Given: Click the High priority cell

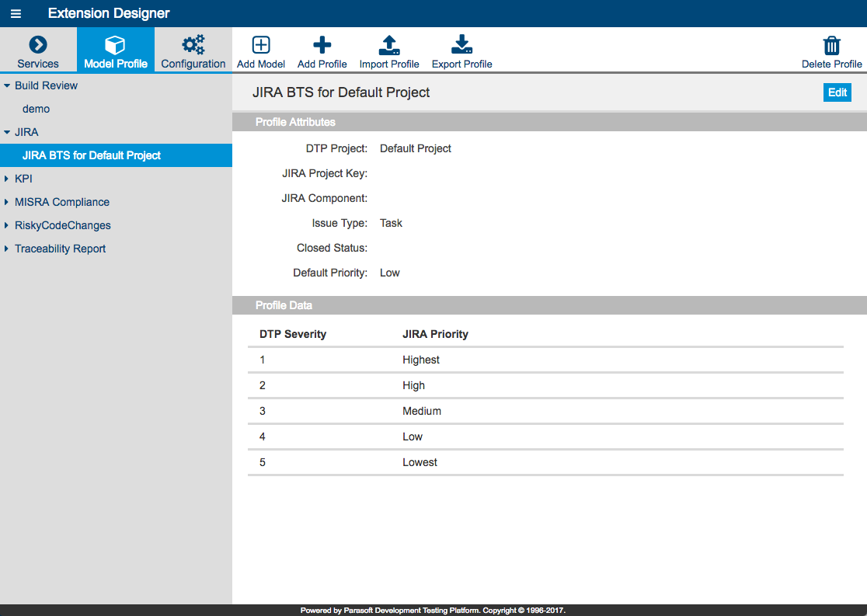Looking at the screenshot, I should (x=413, y=385).
